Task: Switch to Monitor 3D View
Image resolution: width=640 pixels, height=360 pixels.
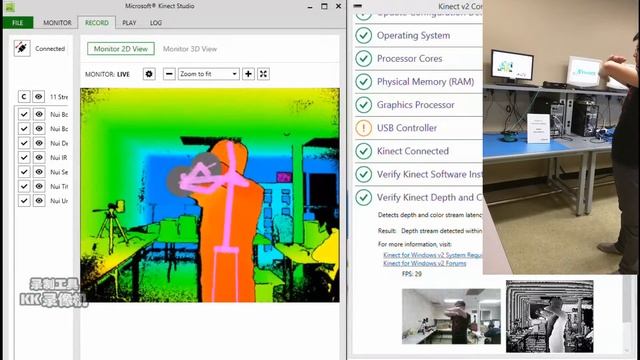Action: (190, 49)
